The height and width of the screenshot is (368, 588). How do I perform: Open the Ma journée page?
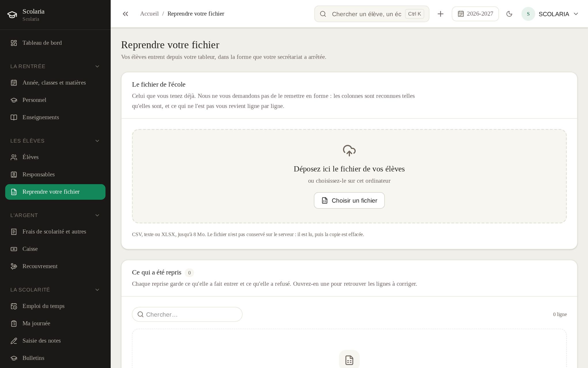click(x=55, y=324)
